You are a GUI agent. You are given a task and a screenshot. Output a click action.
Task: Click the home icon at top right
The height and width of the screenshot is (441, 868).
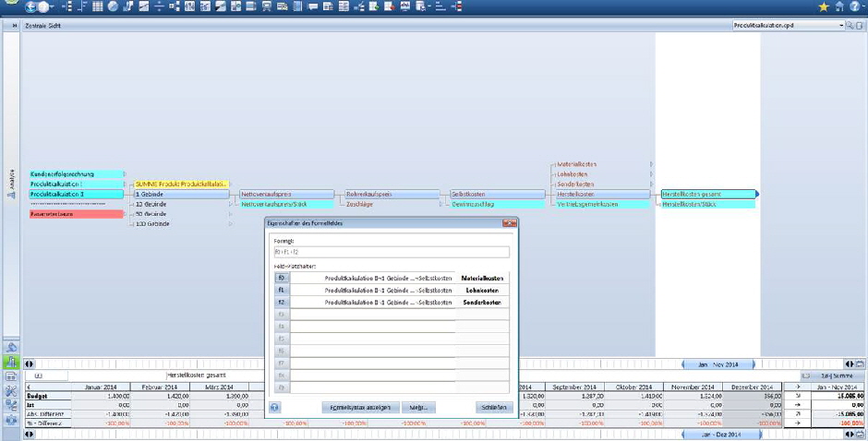pyautogui.click(x=839, y=6)
